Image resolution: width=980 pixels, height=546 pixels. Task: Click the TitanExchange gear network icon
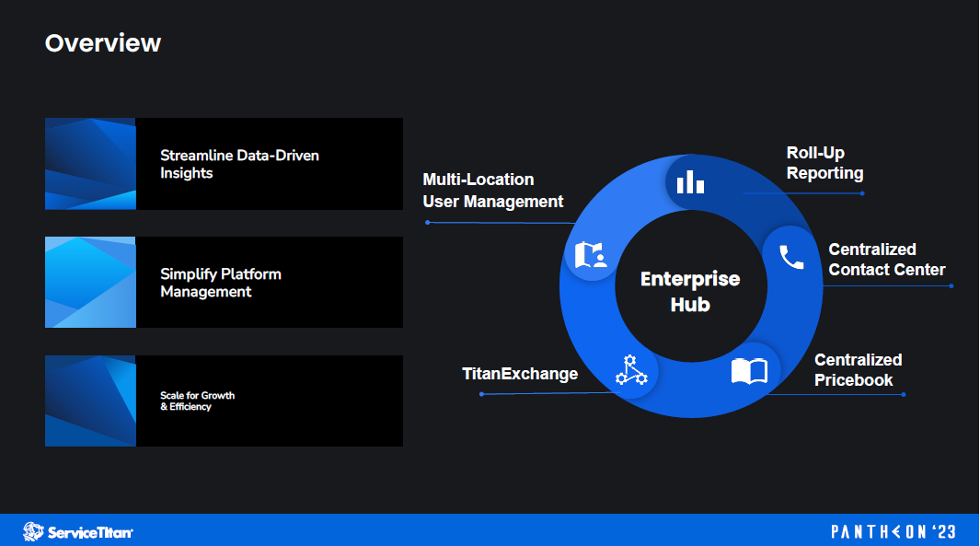tap(631, 369)
